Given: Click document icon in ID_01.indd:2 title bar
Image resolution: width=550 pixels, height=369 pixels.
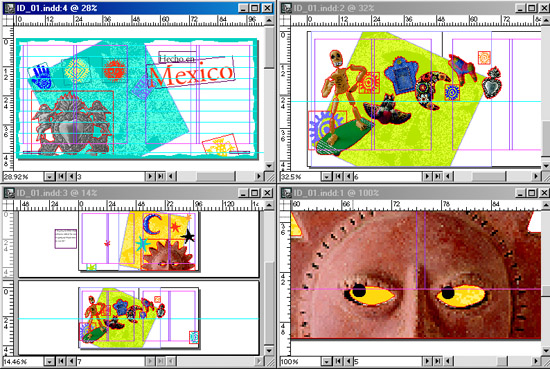Looking at the screenshot, I should click(x=286, y=8).
